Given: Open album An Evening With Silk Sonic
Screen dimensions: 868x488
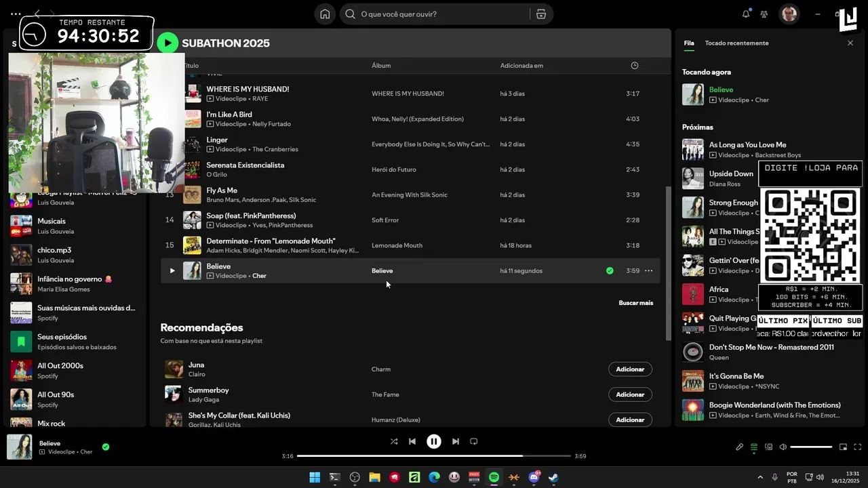Looking at the screenshot, I should click(410, 195).
